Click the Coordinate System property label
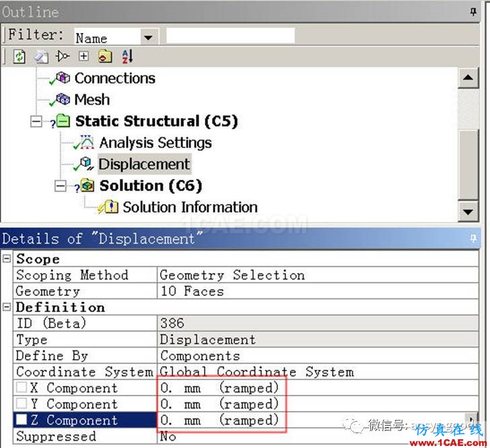The height and width of the screenshot is (448, 490). (85, 372)
